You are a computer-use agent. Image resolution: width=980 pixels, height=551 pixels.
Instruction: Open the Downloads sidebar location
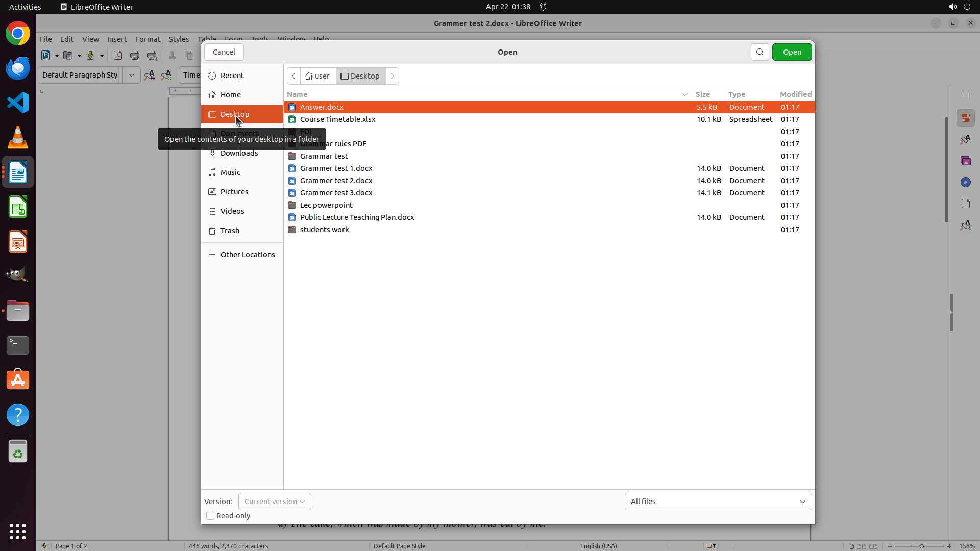(239, 153)
